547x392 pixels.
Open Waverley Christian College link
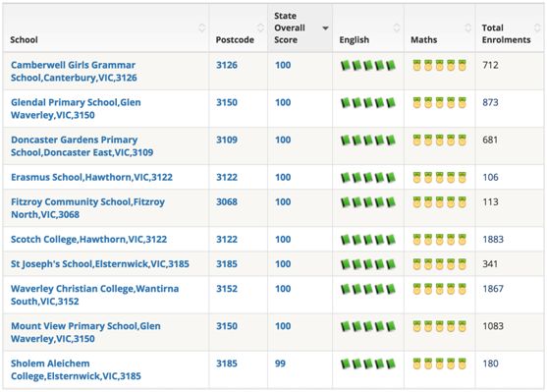pos(94,295)
